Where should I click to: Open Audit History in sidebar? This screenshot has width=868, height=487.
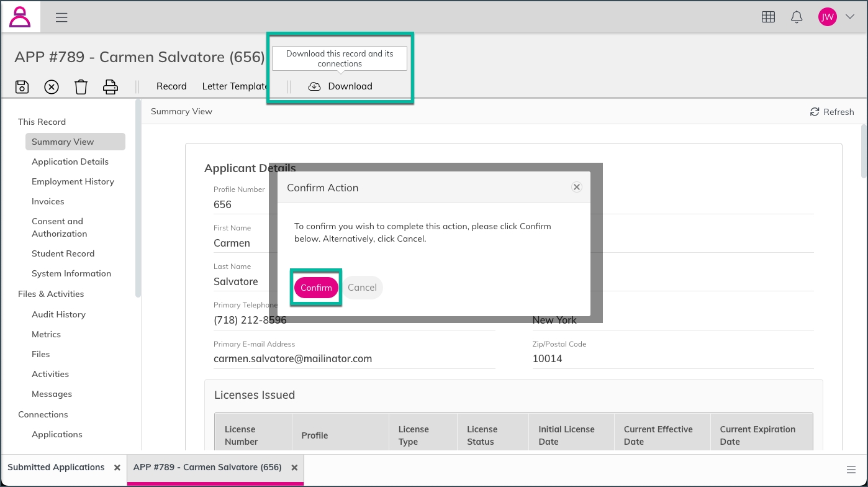tap(58, 314)
